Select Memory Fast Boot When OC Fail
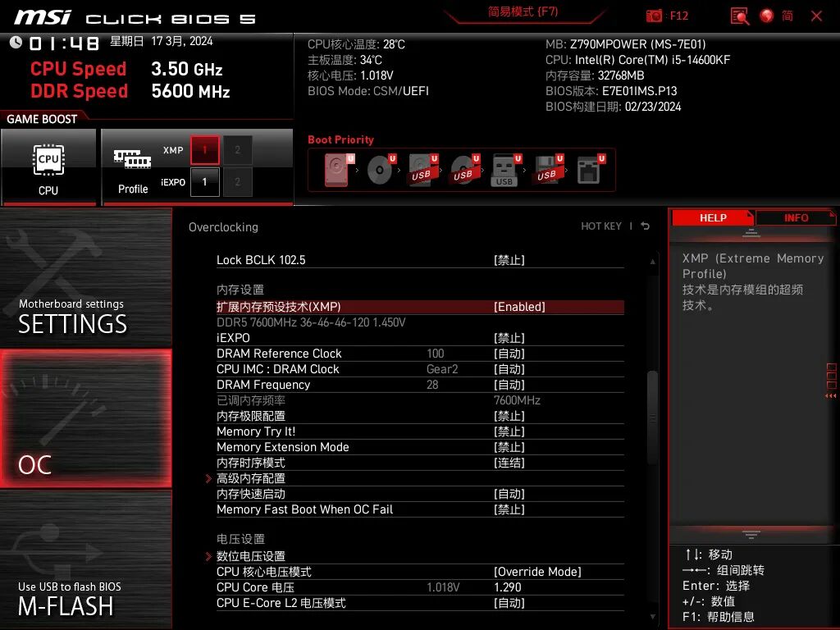 (x=420, y=509)
